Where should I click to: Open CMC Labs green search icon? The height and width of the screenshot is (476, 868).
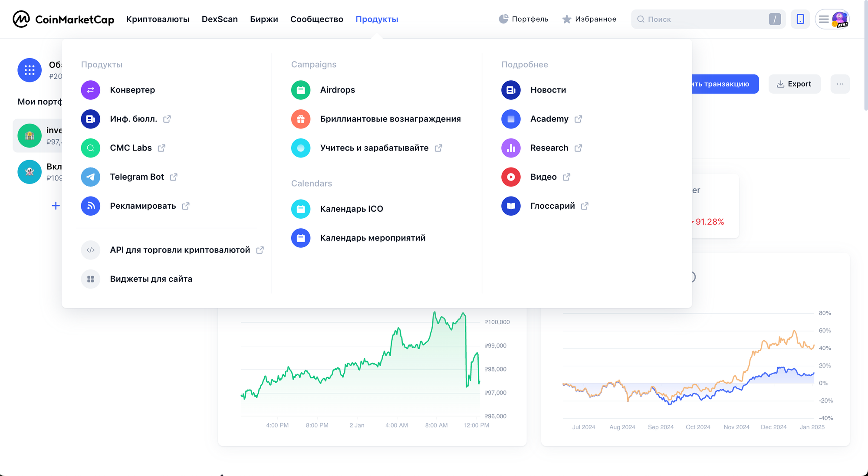coord(90,148)
